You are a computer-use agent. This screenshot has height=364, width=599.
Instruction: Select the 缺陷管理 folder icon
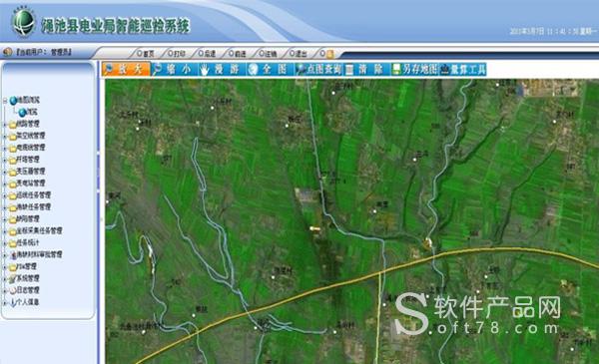pos(13,219)
